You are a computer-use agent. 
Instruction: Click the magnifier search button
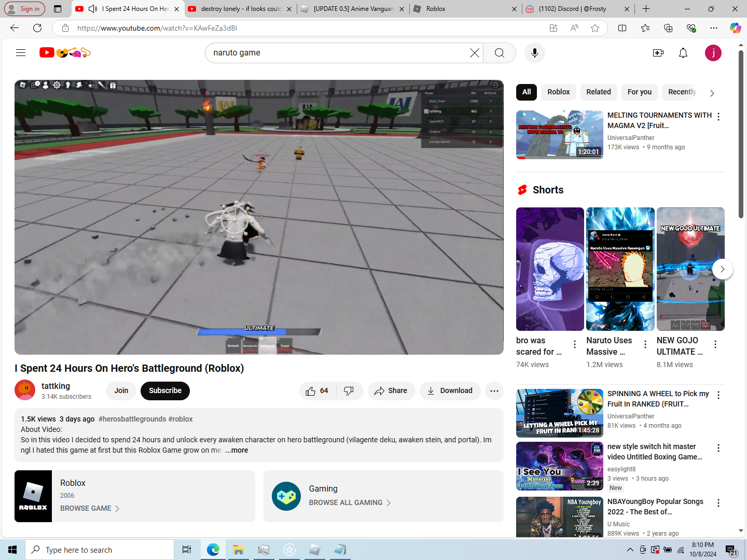pyautogui.click(x=499, y=53)
